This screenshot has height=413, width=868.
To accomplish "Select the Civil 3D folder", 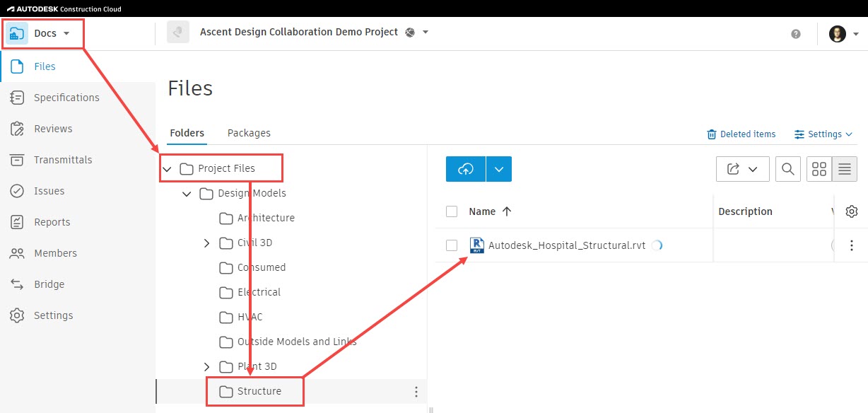I will [254, 243].
